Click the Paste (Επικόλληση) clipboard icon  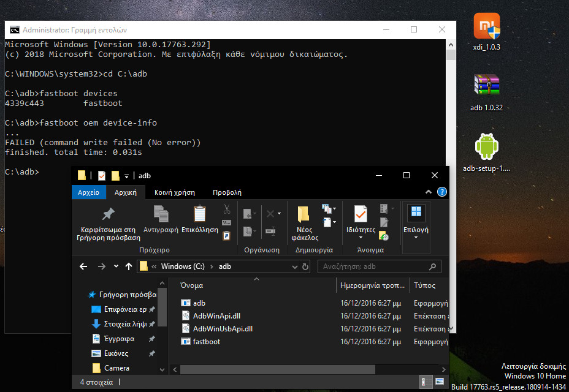coord(199,214)
